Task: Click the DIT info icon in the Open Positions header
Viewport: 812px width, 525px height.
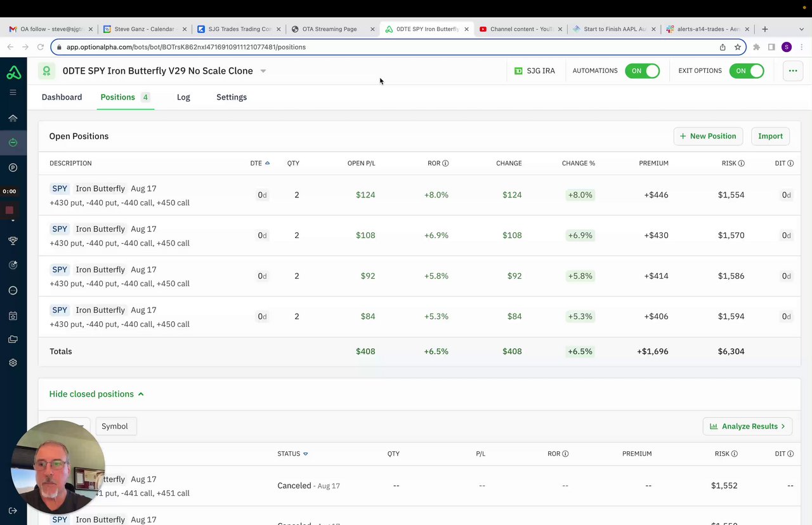Action: pos(790,163)
